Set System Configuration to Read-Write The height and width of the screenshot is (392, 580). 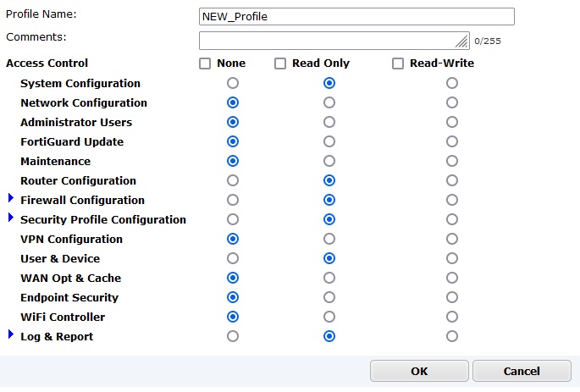(x=452, y=83)
